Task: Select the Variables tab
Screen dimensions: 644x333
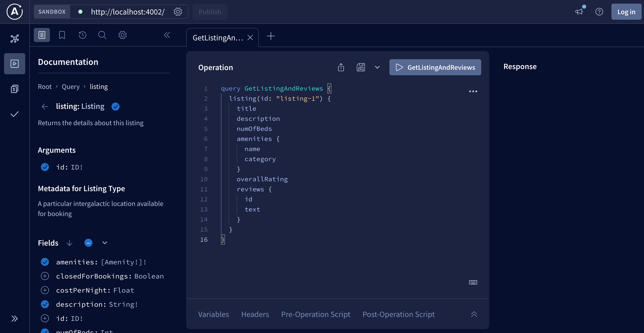Action: pos(213,314)
